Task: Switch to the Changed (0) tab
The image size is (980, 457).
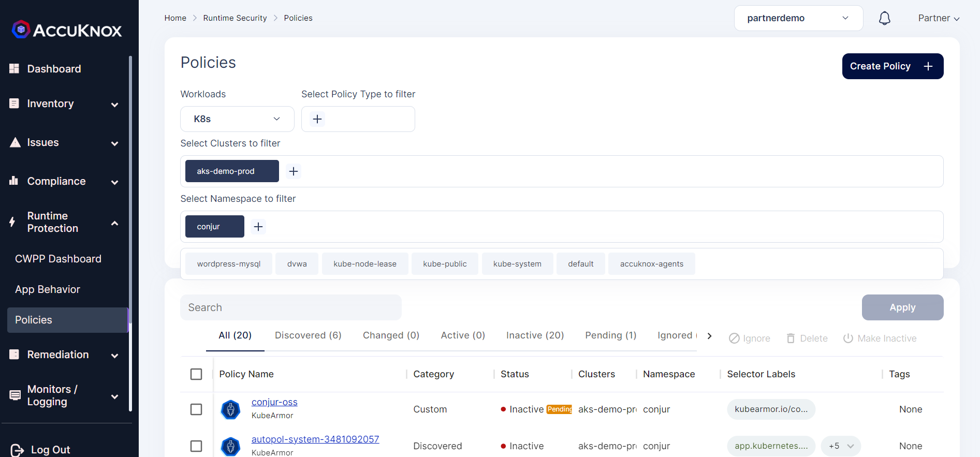Action: 391,335
